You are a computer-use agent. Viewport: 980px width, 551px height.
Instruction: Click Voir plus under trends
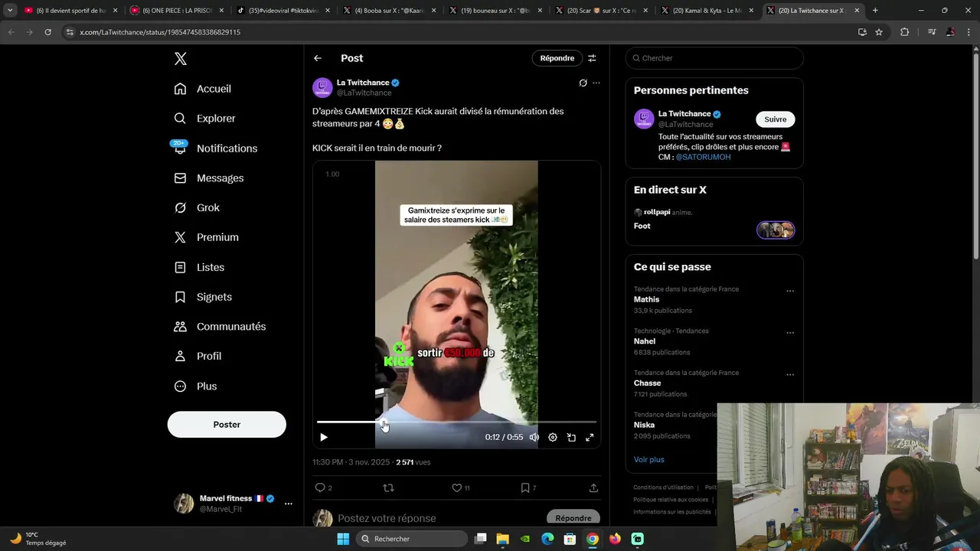click(649, 460)
